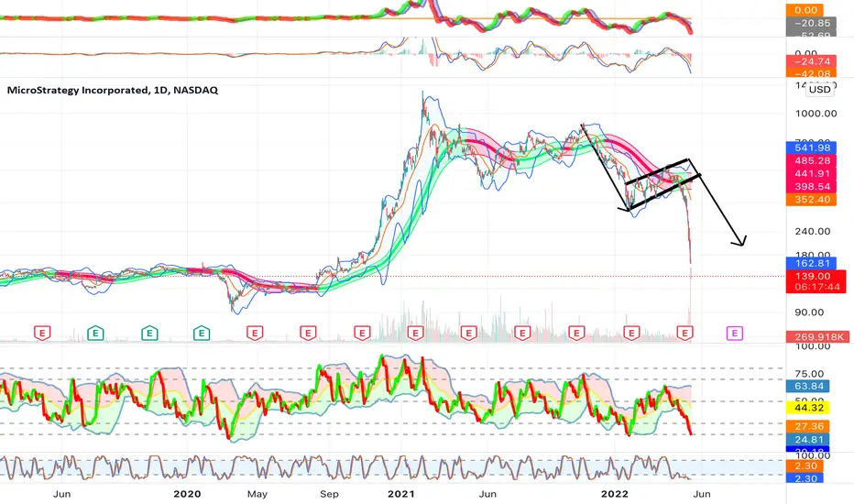Click the purple upcoming earnings marker

[x=734, y=333]
